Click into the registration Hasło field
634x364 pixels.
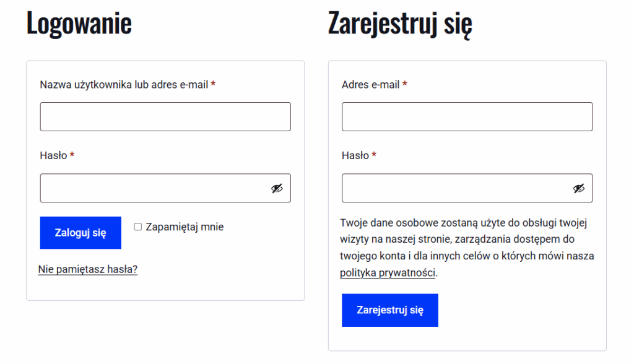[x=456, y=188]
